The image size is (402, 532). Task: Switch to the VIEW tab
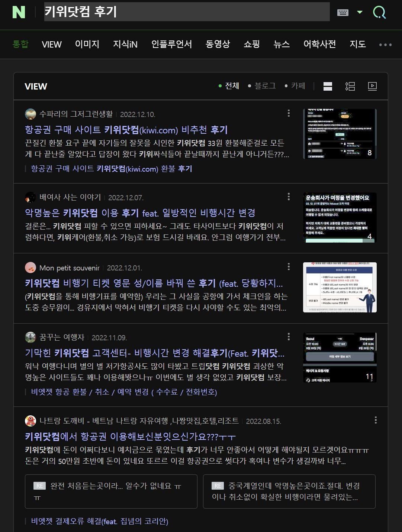point(52,44)
